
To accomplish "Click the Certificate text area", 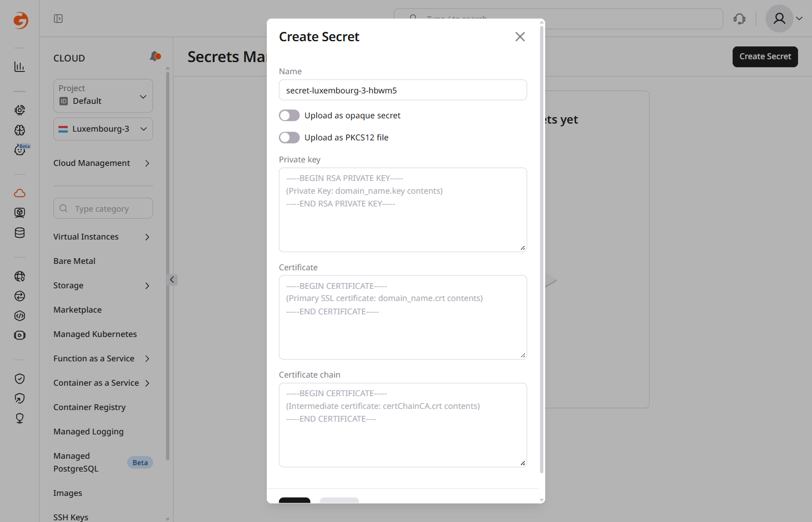I will tap(403, 317).
